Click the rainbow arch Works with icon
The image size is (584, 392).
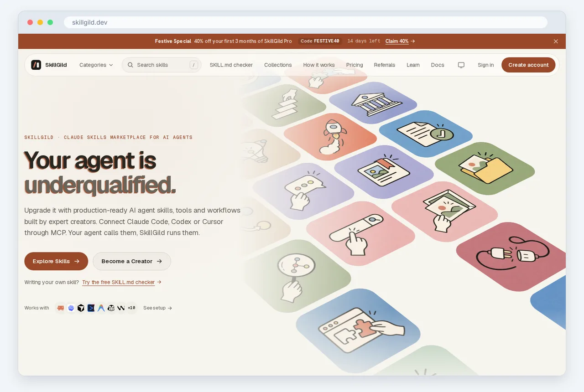click(101, 308)
